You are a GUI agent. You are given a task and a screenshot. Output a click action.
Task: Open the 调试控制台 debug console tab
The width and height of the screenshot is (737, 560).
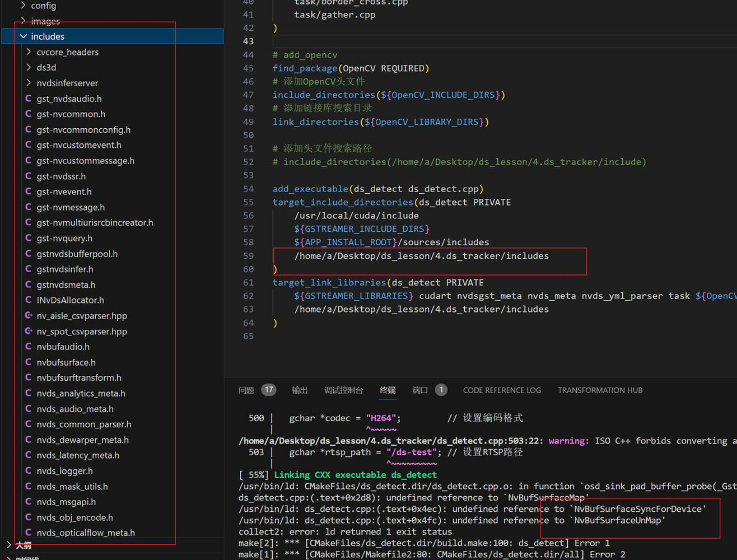point(343,390)
